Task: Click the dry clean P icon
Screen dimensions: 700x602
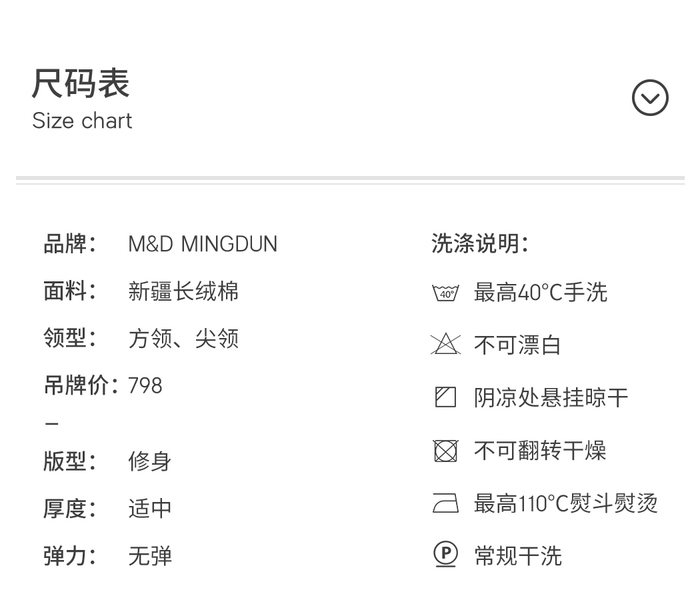Action: pyautogui.click(x=445, y=555)
